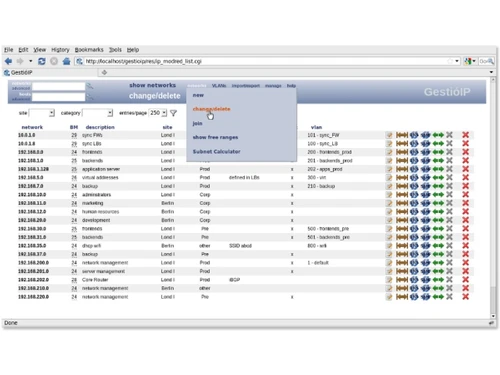Click the vertical scrollbar down arrow
500x375 pixels.
(493, 316)
